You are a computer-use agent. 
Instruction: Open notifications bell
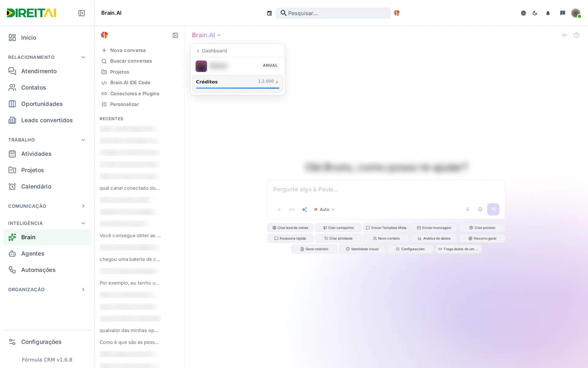548,13
